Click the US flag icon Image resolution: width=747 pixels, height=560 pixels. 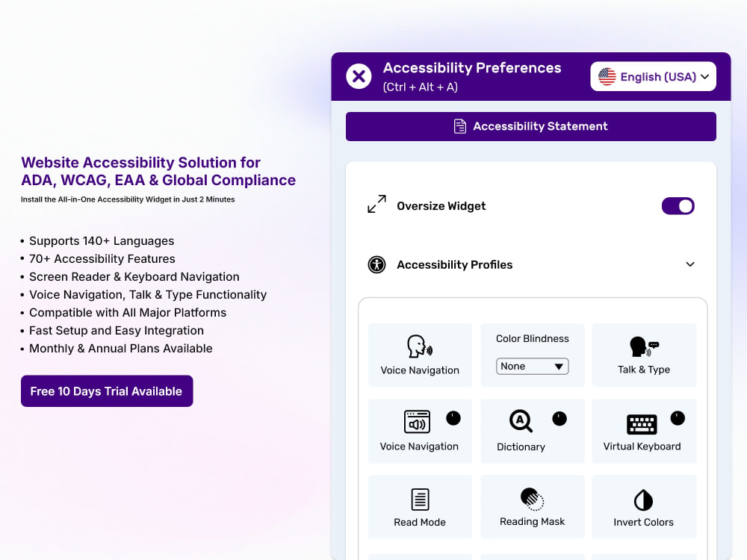(x=607, y=77)
